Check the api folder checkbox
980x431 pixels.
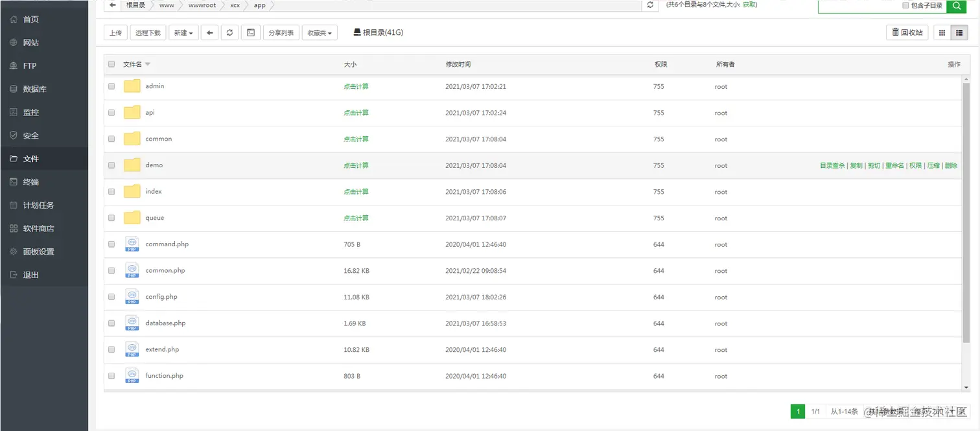[x=111, y=112]
